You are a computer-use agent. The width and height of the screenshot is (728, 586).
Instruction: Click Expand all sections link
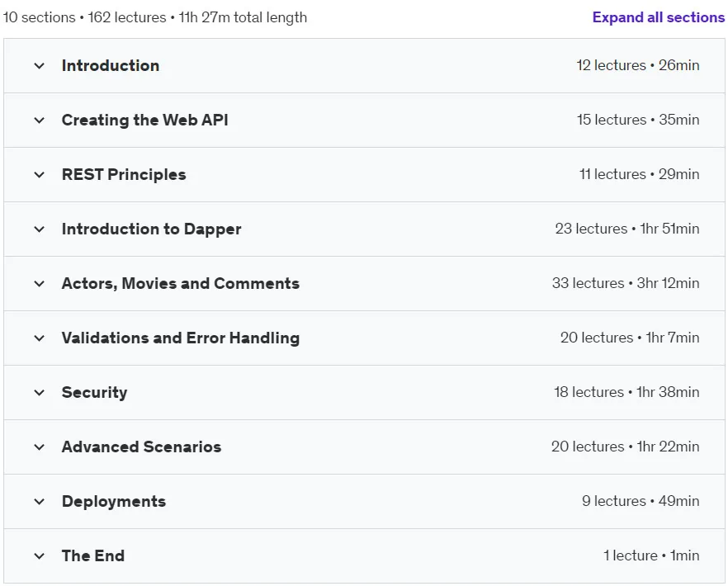(x=659, y=17)
